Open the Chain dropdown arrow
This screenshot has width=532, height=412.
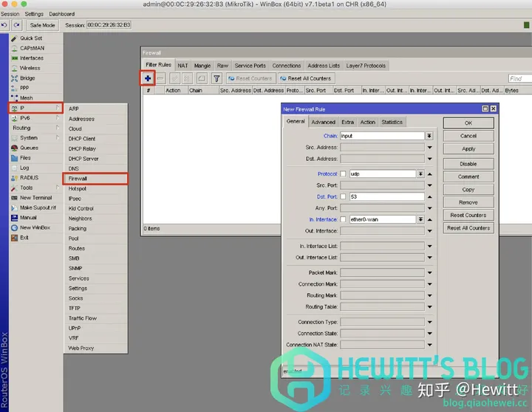point(429,136)
